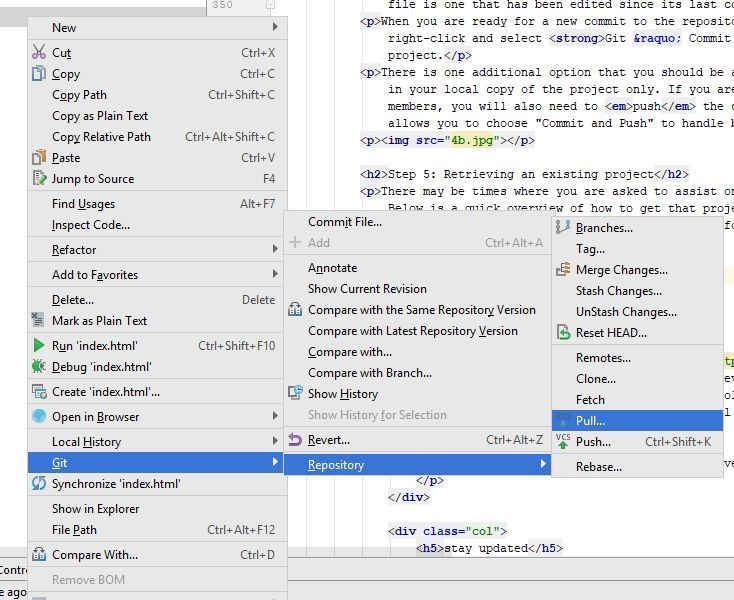Click the Run 'index.html' play icon

click(x=39, y=346)
